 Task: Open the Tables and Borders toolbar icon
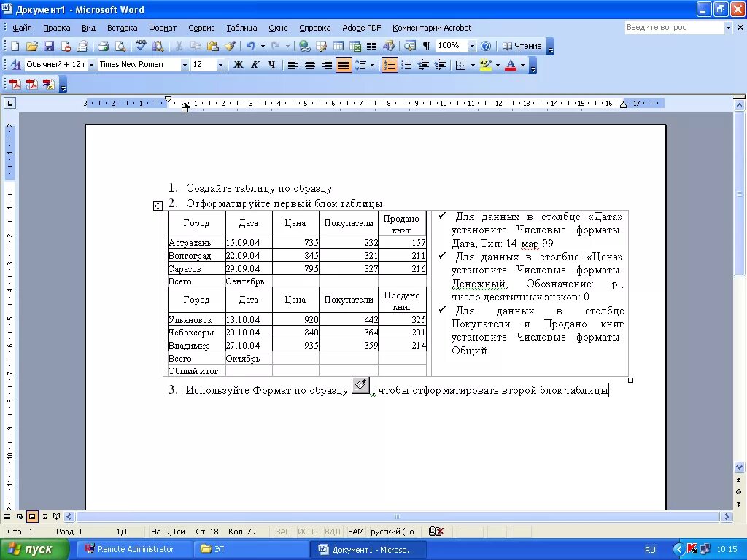[322, 46]
